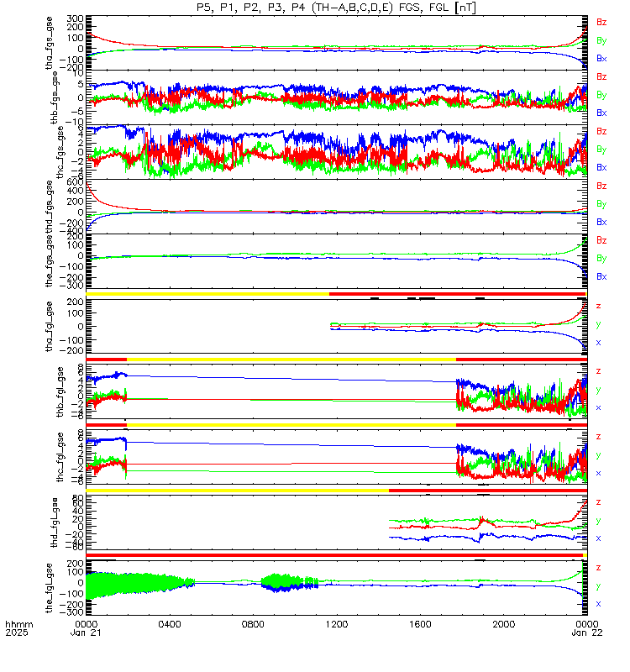Click the red z legend of thd_fgl_gse panel
Viewport: 630px width, 672px height.
tap(598, 502)
